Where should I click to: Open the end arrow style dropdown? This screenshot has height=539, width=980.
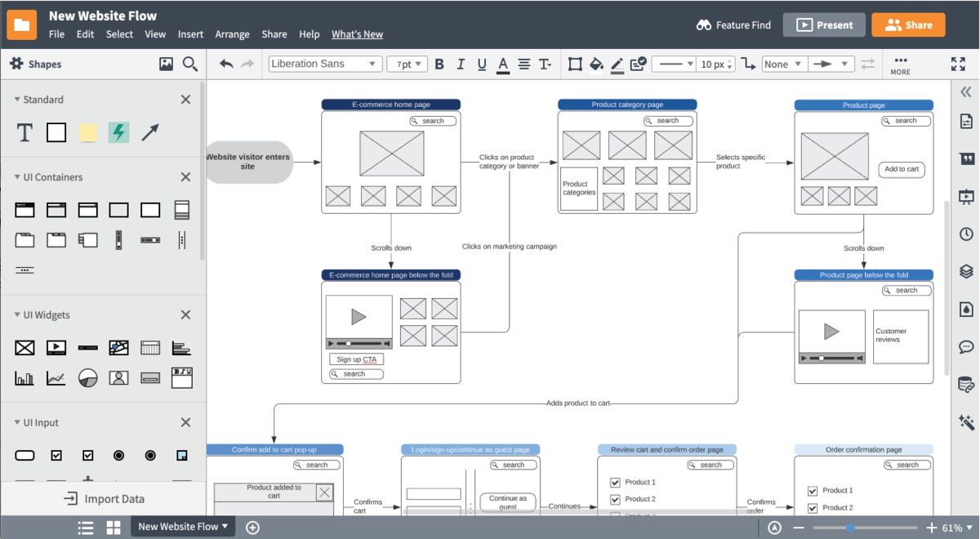(832, 64)
